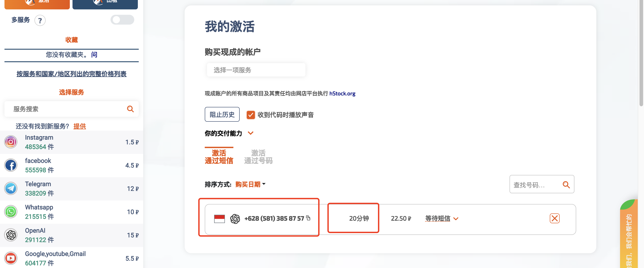Image resolution: width=644 pixels, height=268 pixels.
Task: Click the OpenAI service icon in sidebar
Action: click(x=11, y=235)
